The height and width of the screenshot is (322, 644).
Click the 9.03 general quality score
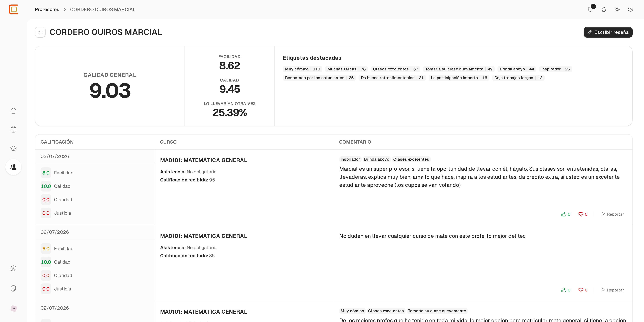[110, 91]
